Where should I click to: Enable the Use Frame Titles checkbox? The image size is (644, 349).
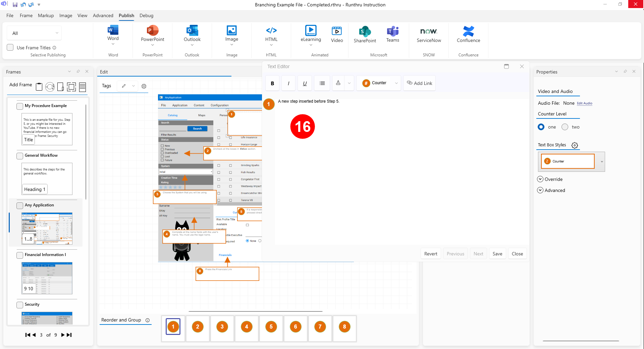coord(10,48)
